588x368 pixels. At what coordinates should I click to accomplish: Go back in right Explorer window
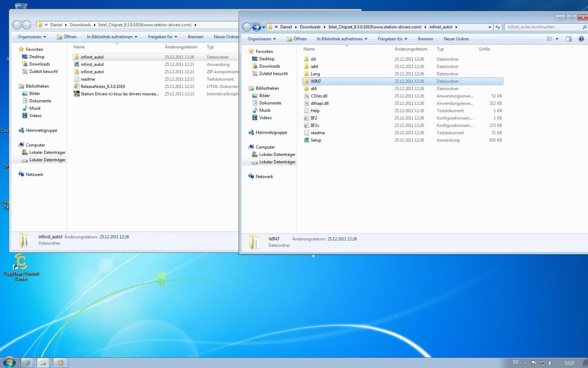click(247, 27)
